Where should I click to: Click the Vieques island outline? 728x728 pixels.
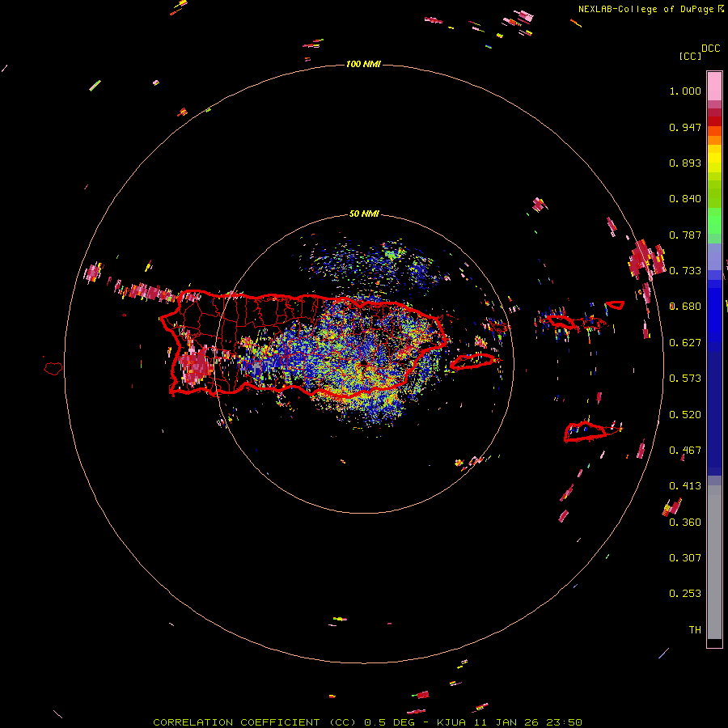coord(472,362)
